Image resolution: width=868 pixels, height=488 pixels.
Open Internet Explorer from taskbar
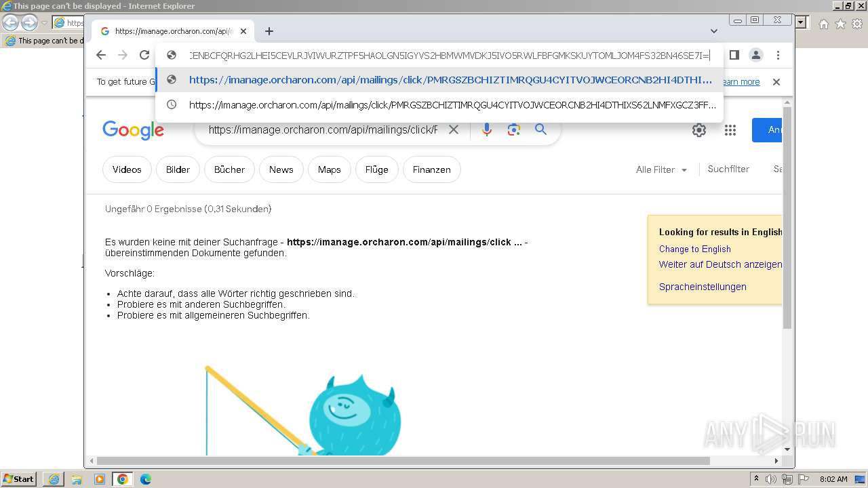pos(54,479)
